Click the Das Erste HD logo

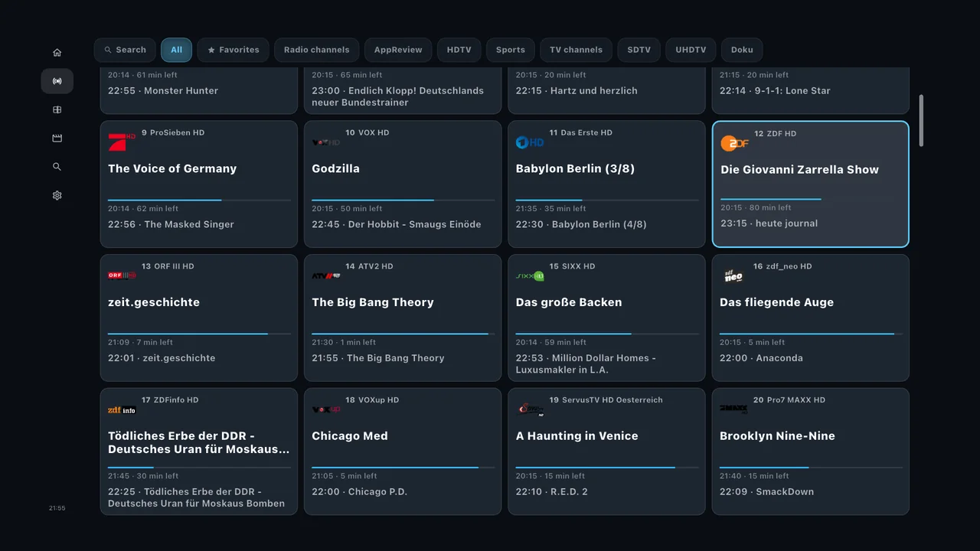[530, 142]
